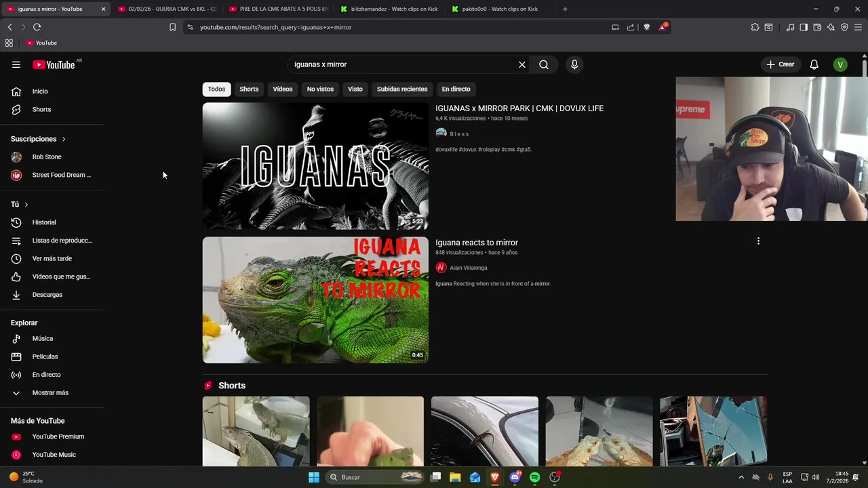Open the YouTube hamburger guide menu
The height and width of the screenshot is (488, 868).
point(16,64)
